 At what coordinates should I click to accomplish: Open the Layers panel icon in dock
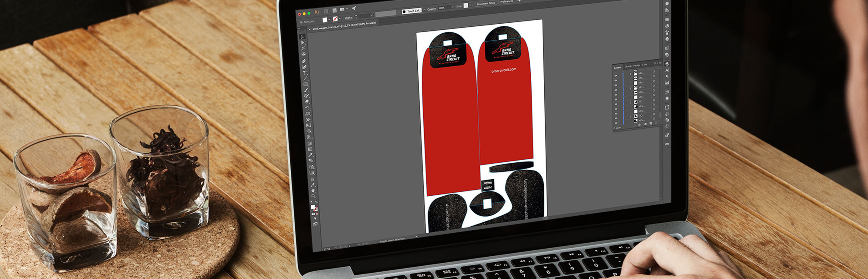667,64
